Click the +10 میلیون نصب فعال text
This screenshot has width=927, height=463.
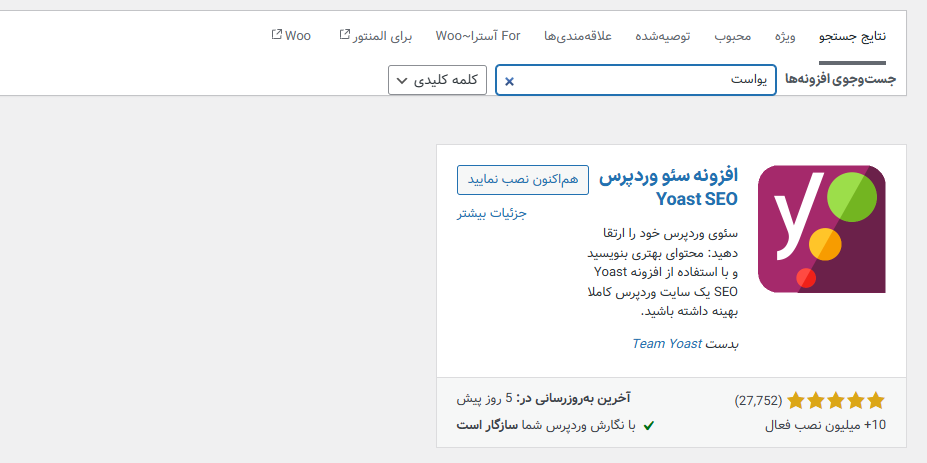click(825, 425)
